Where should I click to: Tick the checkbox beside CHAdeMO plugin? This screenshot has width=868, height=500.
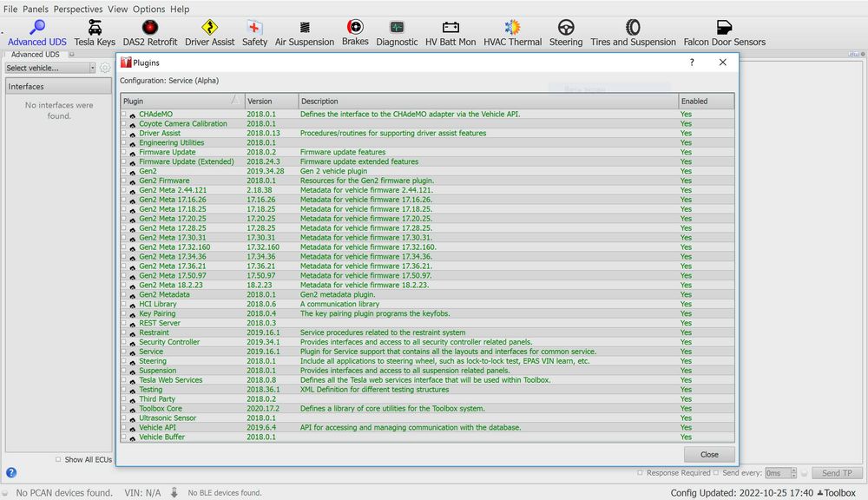(124, 115)
